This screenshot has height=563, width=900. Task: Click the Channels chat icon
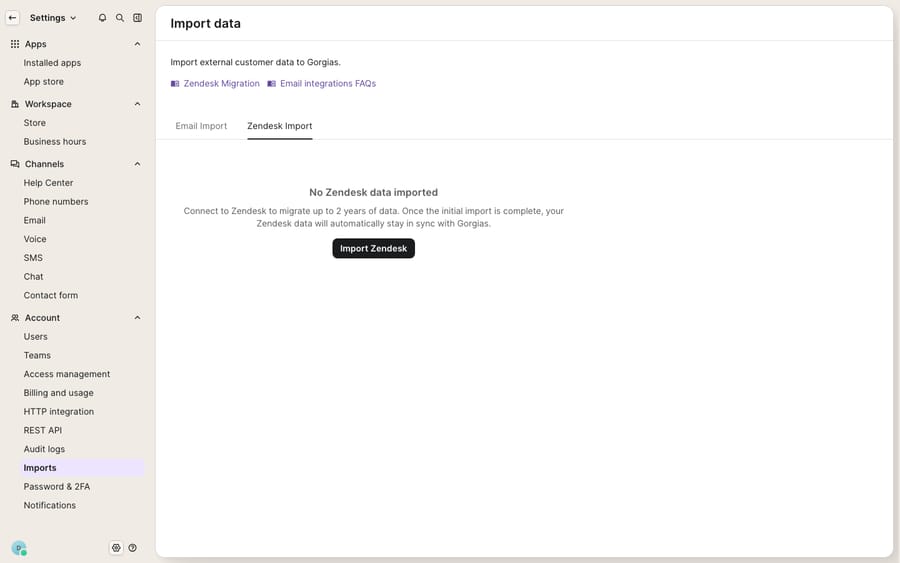15,164
